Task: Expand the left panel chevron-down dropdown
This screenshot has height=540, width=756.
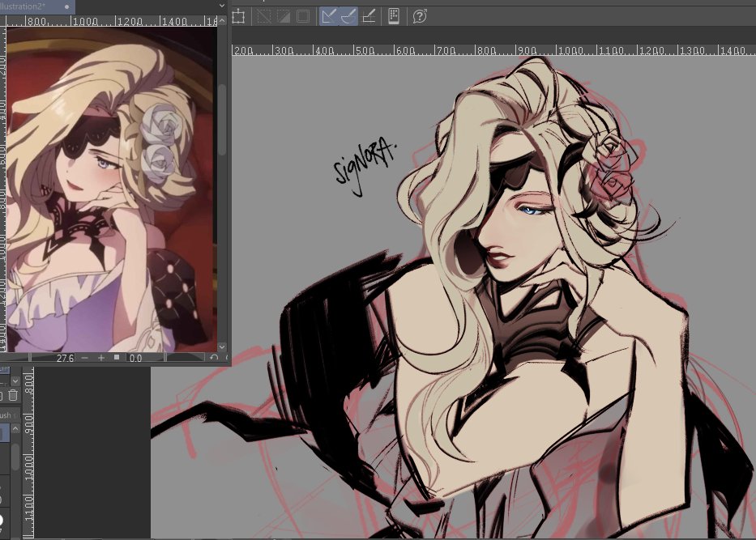Action: coord(15,381)
